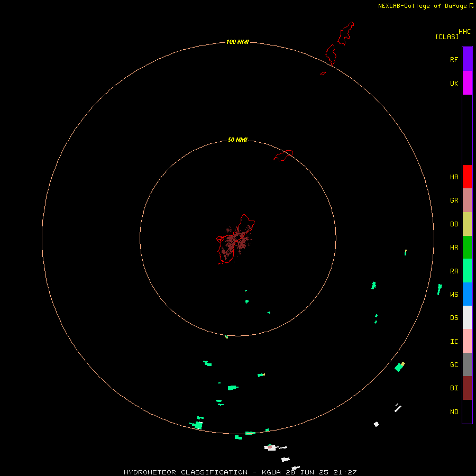476x476 pixels.
Task: Pick the HR green legend swatch
Action: tap(467, 248)
